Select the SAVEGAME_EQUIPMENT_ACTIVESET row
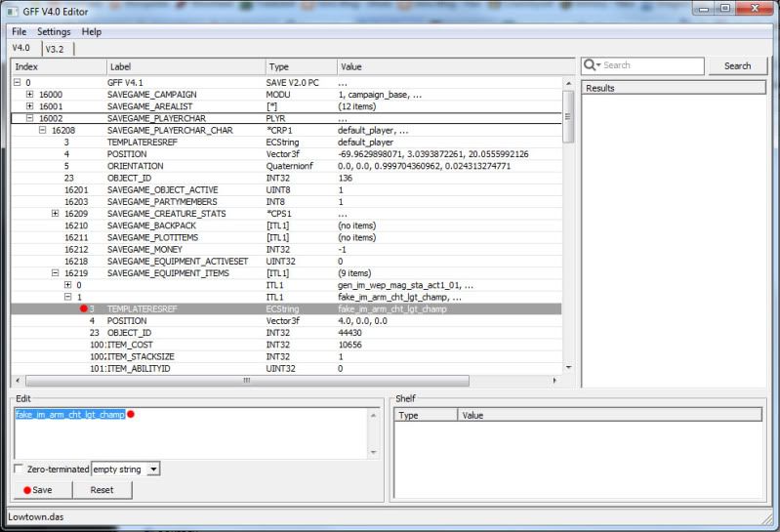Screen dimensions: 780x532 click(287, 261)
